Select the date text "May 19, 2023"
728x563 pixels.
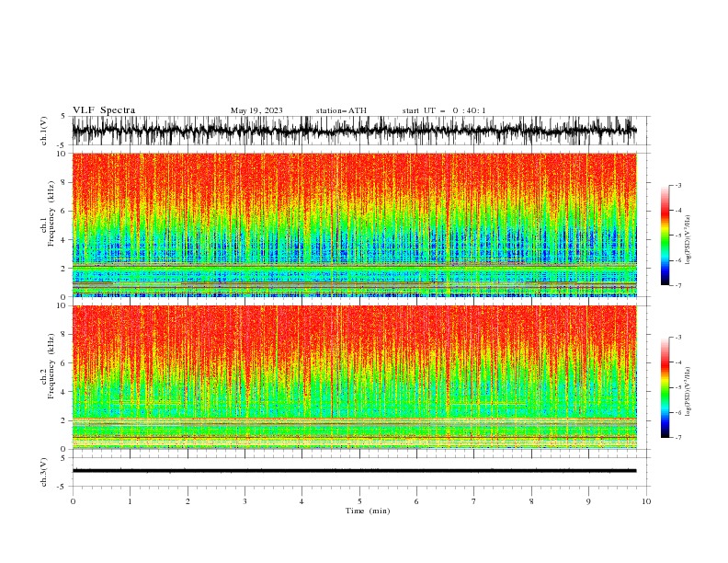(256, 110)
